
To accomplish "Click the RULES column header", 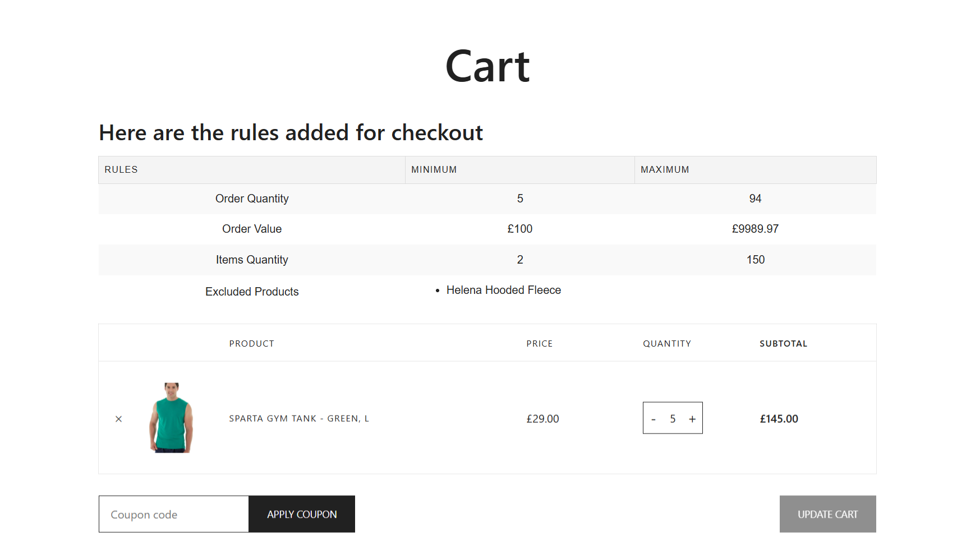I will tap(121, 169).
